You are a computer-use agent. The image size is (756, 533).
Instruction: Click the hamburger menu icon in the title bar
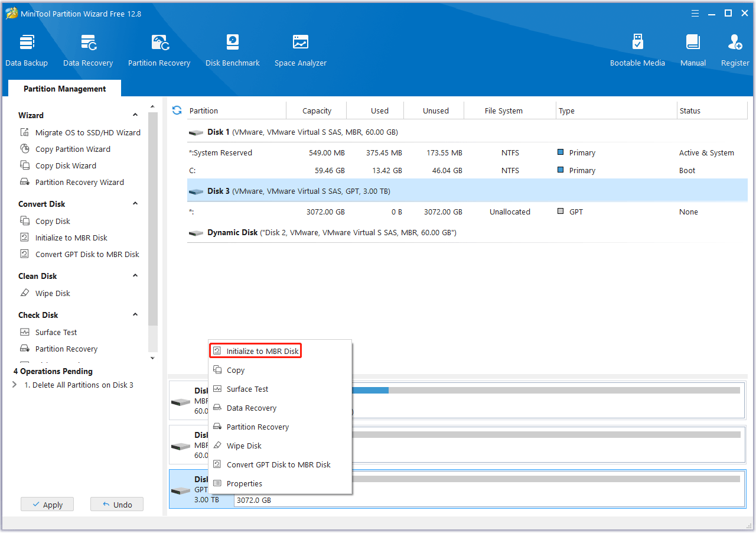tap(695, 13)
